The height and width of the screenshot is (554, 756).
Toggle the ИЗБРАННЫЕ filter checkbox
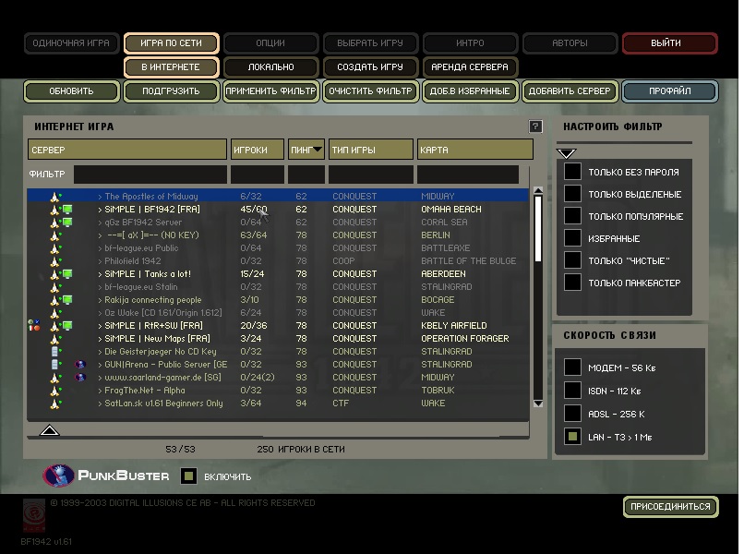572,238
